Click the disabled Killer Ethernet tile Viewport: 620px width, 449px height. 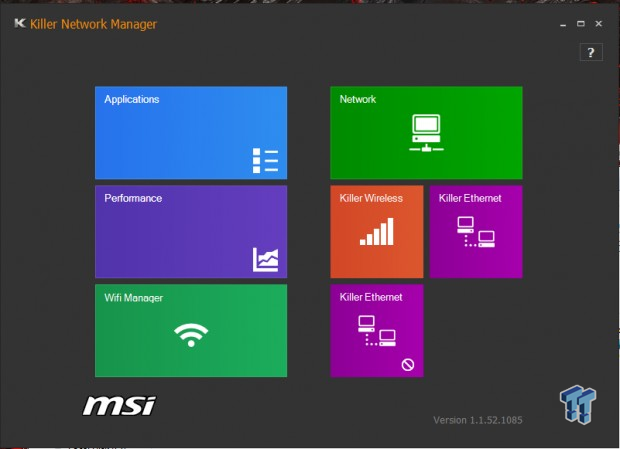coord(377,330)
